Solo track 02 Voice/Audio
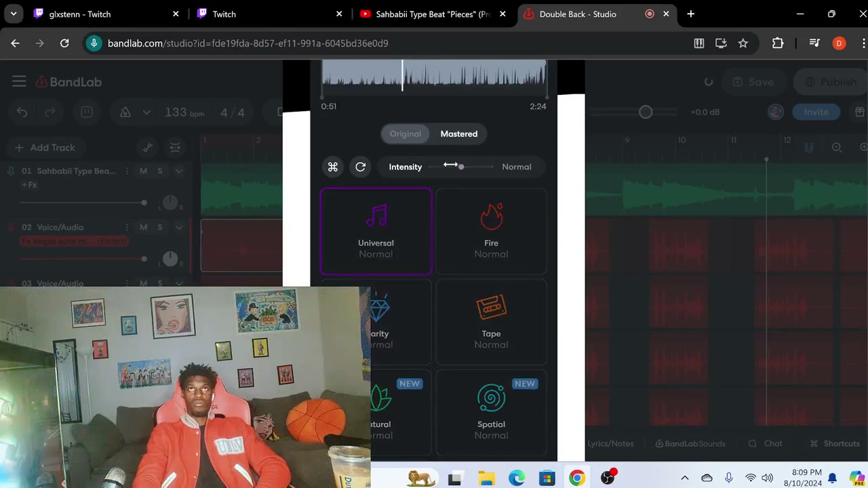Image resolution: width=868 pixels, height=488 pixels. [160, 227]
